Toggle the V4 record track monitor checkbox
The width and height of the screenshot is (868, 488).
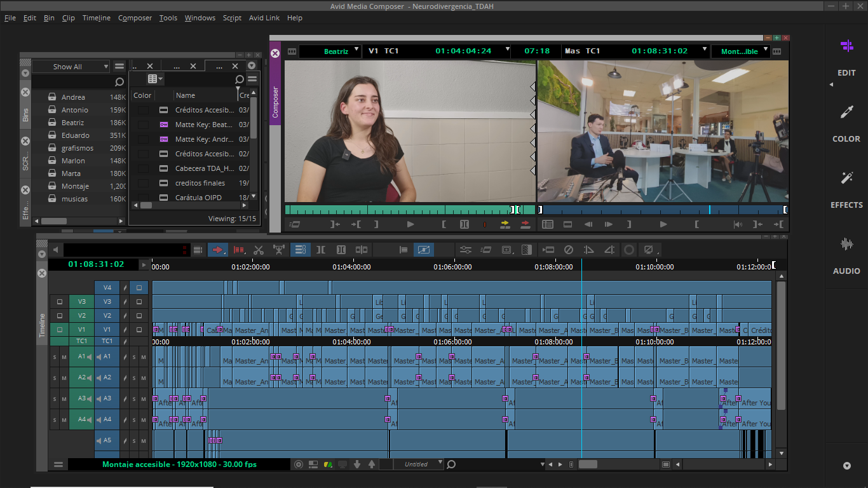139,288
